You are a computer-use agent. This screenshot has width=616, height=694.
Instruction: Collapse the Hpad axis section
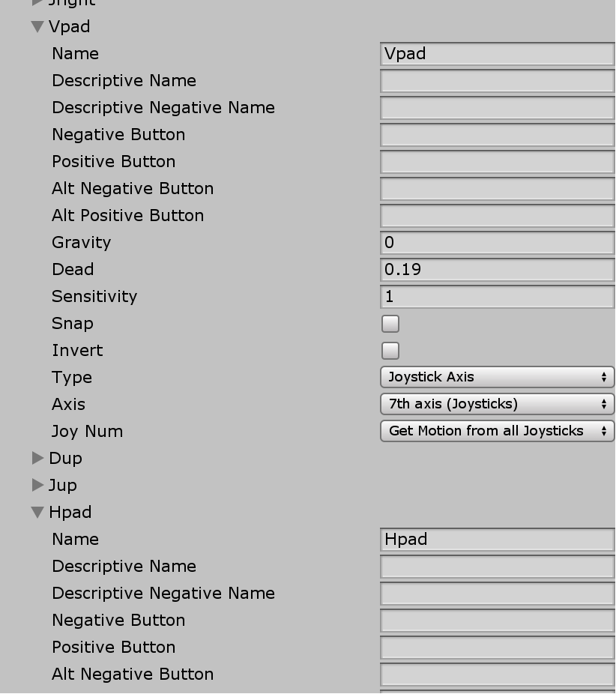36,512
